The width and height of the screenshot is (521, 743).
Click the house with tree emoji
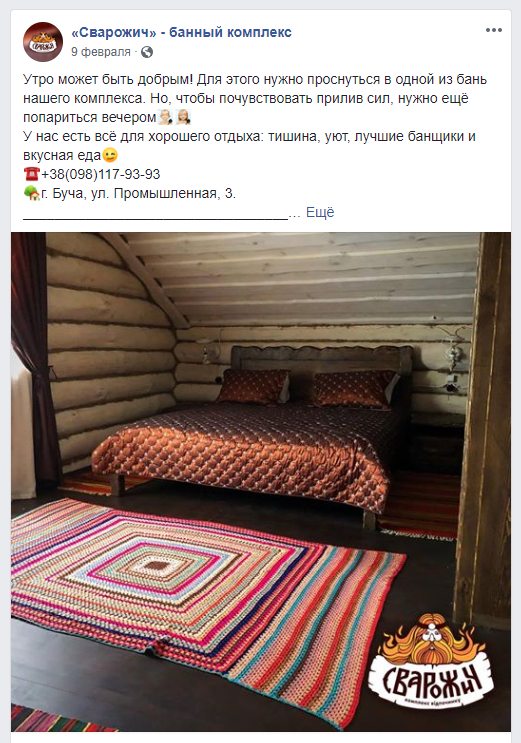(x=31, y=193)
